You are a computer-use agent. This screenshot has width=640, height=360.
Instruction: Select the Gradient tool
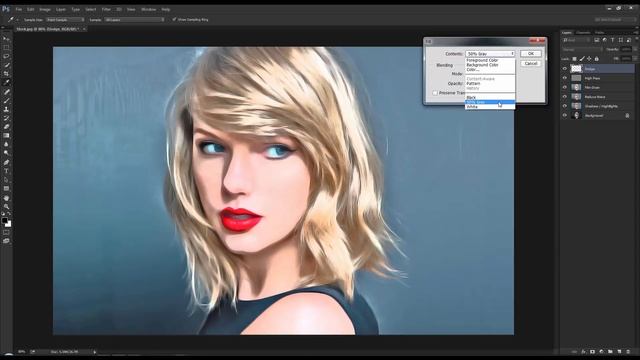(x=6, y=136)
